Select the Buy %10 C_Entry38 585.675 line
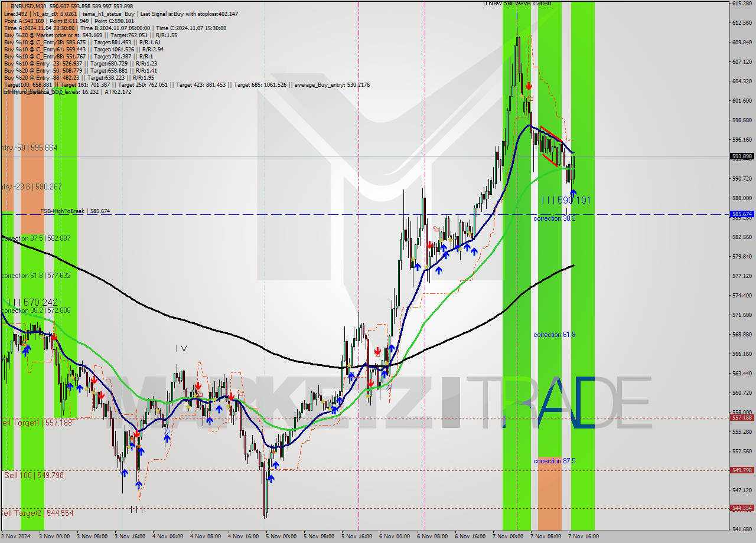Viewport: 756px width, 543px height. point(82,42)
